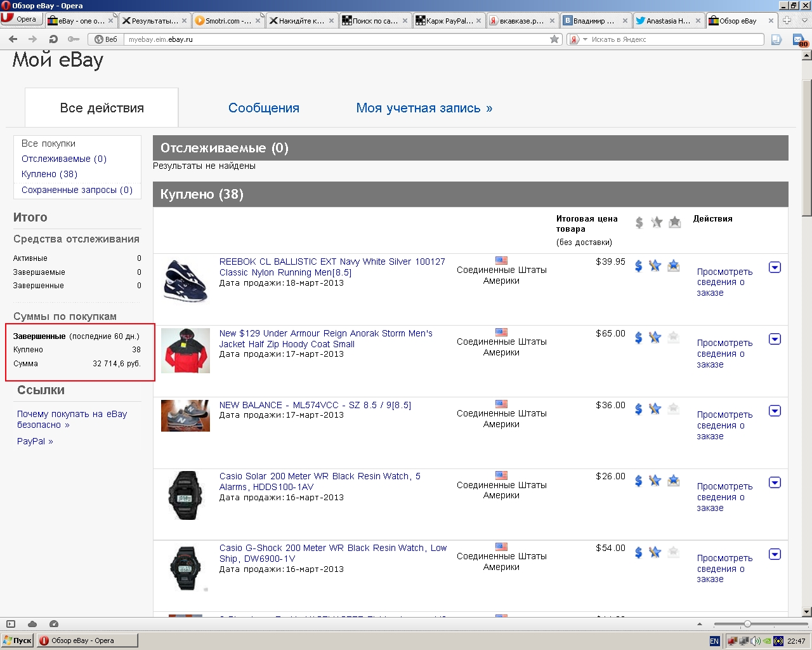The height and width of the screenshot is (650, 812).
Task: Expand actions dropdown for Reebok order
Action: (775, 267)
